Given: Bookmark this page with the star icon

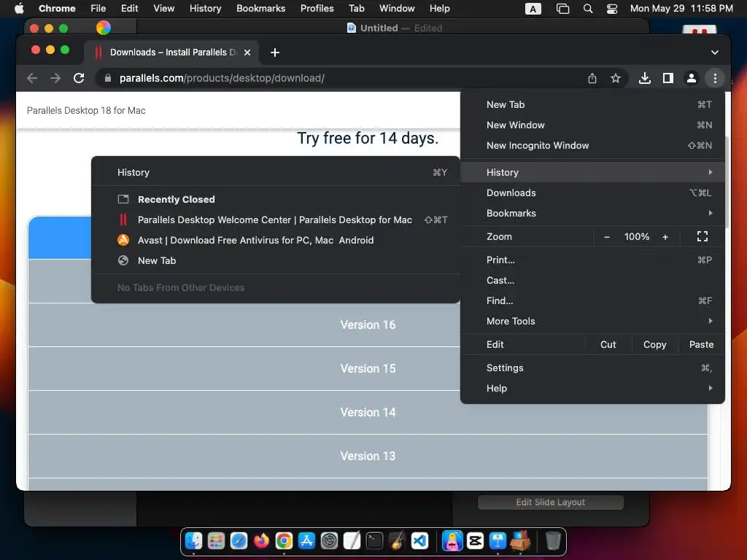Looking at the screenshot, I should tap(616, 78).
